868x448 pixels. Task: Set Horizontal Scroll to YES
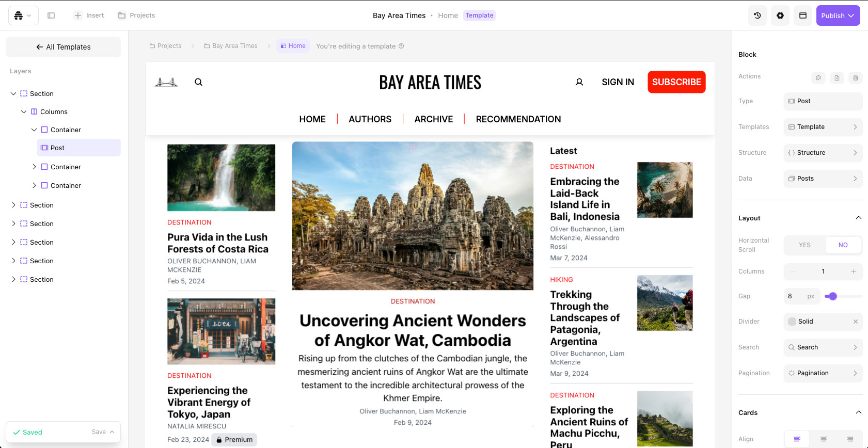(805, 245)
